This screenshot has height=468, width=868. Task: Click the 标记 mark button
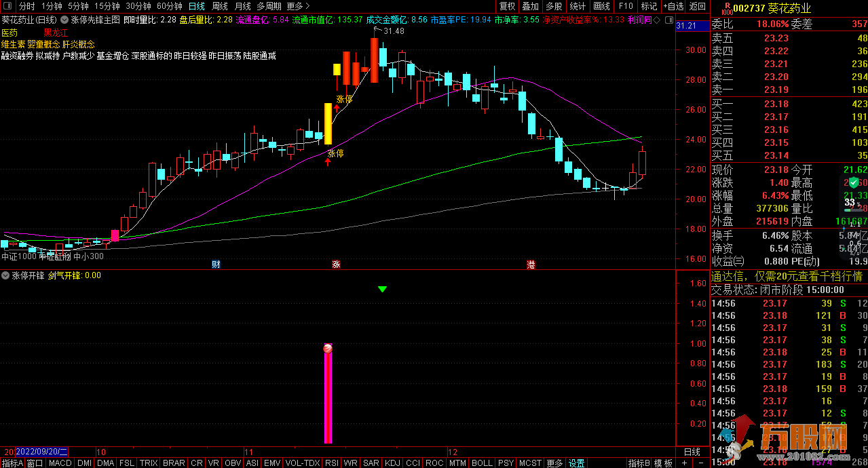[649, 6]
